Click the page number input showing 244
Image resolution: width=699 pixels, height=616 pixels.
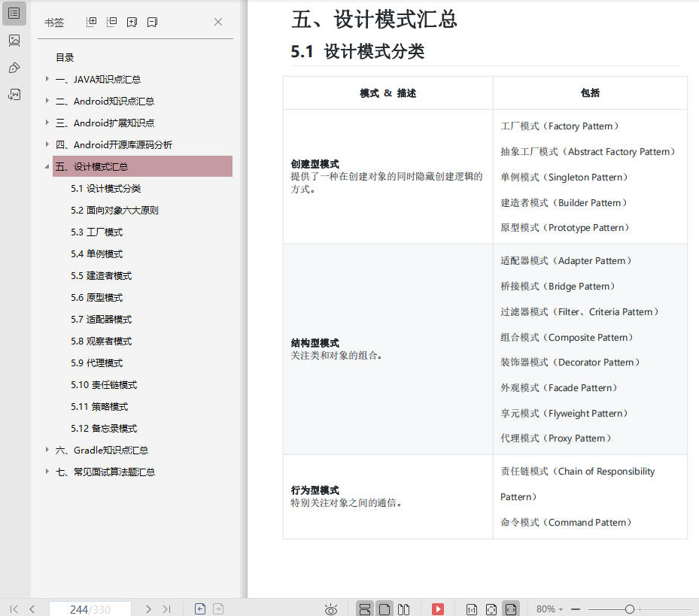[x=83, y=609]
